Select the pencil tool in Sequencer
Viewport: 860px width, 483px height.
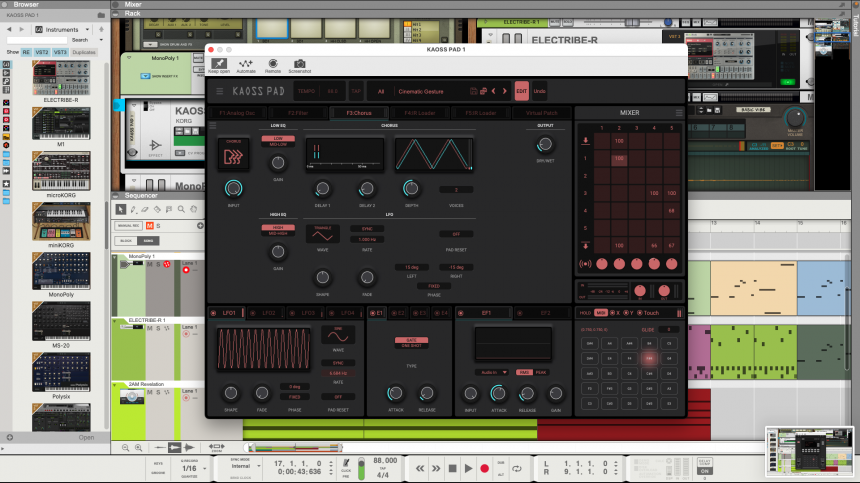pyautogui.click(x=133, y=209)
